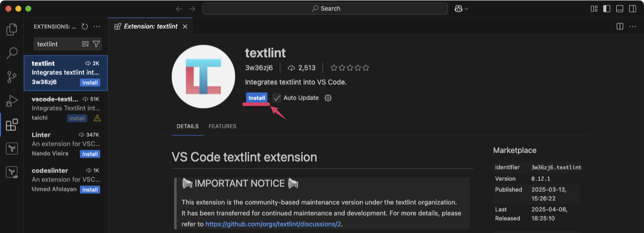Viewport: 644px width, 233px height.
Task: Go forward in navigation history
Action: click(192, 8)
